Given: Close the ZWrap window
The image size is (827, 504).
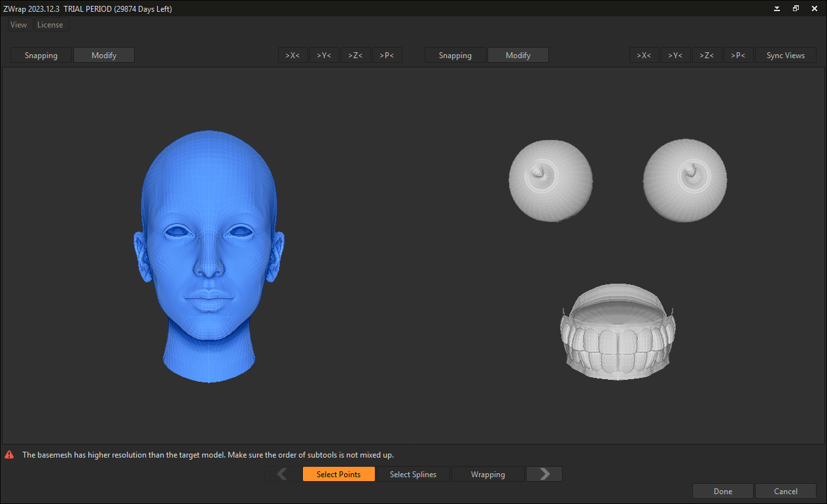Looking at the screenshot, I should (x=815, y=8).
